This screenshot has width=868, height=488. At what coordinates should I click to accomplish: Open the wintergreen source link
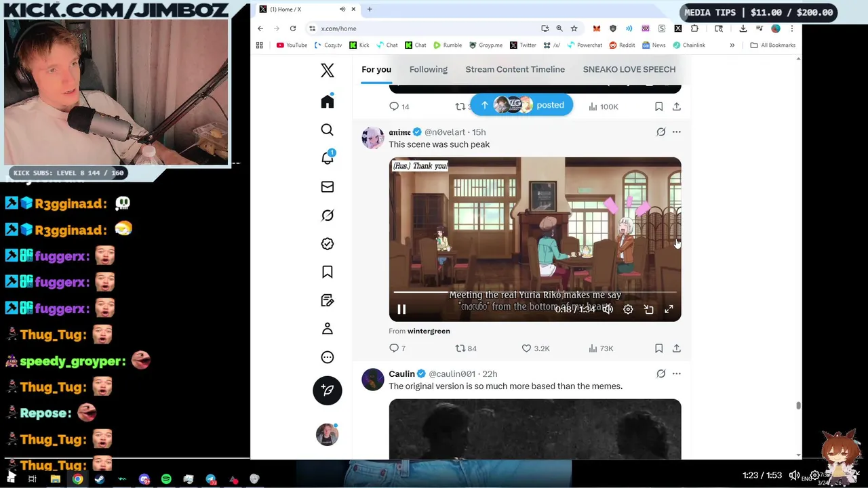(429, 331)
